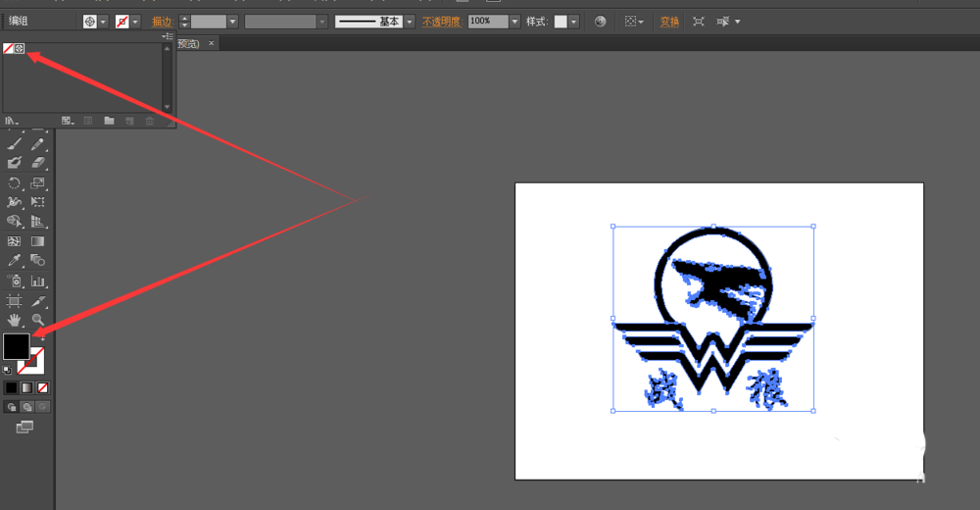The image size is (980, 510).
Task: Click Change Screen Mode icon
Action: (x=24, y=427)
